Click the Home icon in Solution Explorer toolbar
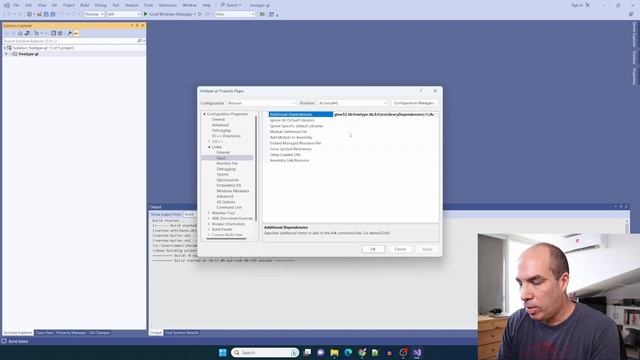This screenshot has height=360, width=640. pyautogui.click(x=20, y=33)
